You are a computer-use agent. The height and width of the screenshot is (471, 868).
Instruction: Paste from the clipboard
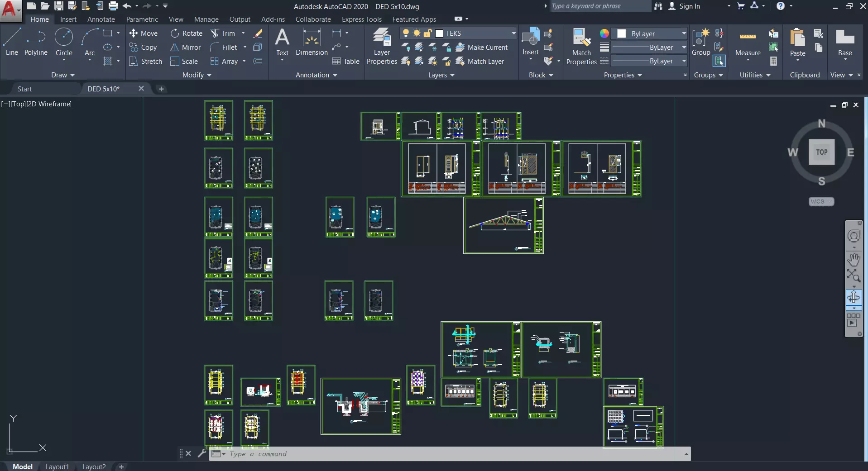pos(797,42)
